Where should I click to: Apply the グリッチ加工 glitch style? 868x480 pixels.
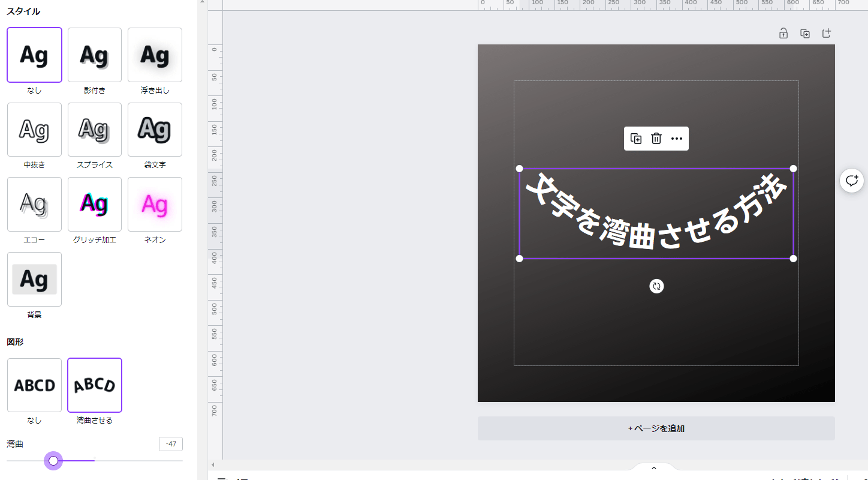click(x=95, y=205)
